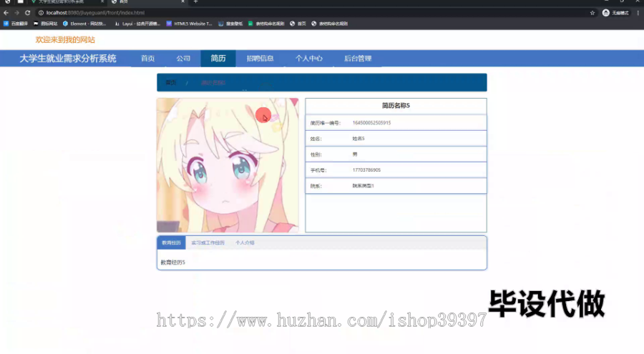Viewport: 644px width, 354px height.
Task: Reload the page with the refresh icon
Action: 27,13
